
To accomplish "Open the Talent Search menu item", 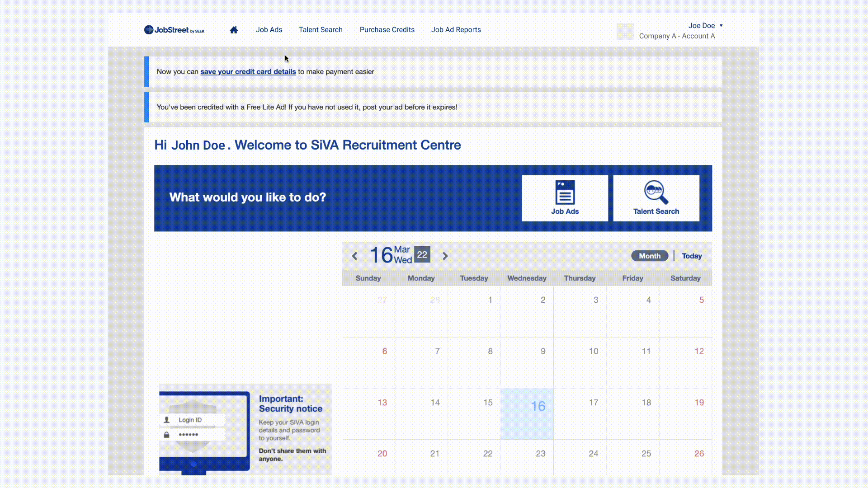I will pyautogui.click(x=321, y=30).
